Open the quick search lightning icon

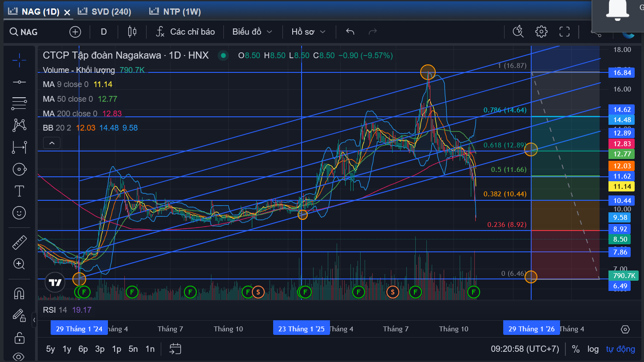pyautogui.click(x=518, y=32)
